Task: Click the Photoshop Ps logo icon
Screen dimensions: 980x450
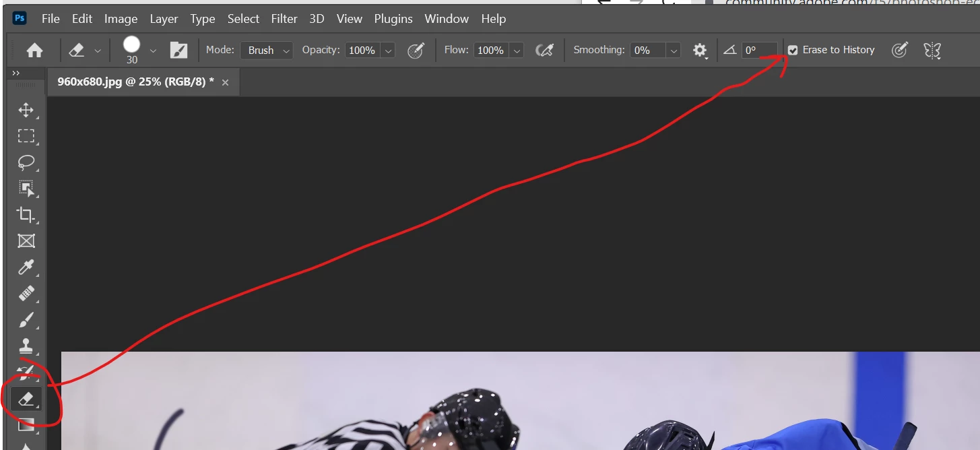Action: [x=20, y=18]
